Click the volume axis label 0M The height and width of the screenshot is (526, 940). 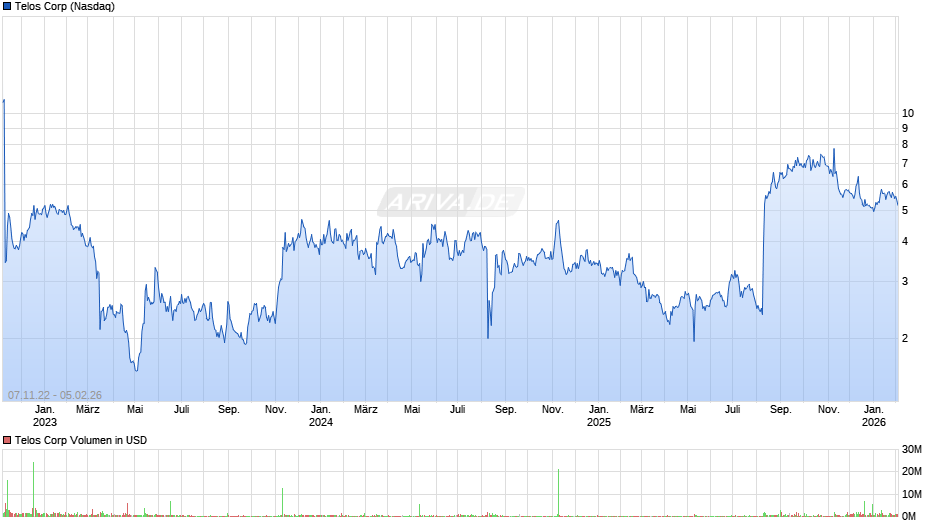(x=909, y=516)
